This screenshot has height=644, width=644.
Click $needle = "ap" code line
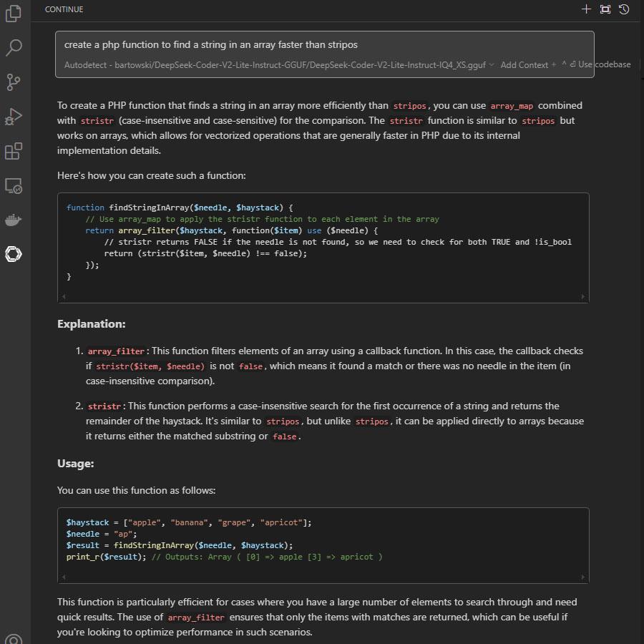pyautogui.click(x=102, y=534)
